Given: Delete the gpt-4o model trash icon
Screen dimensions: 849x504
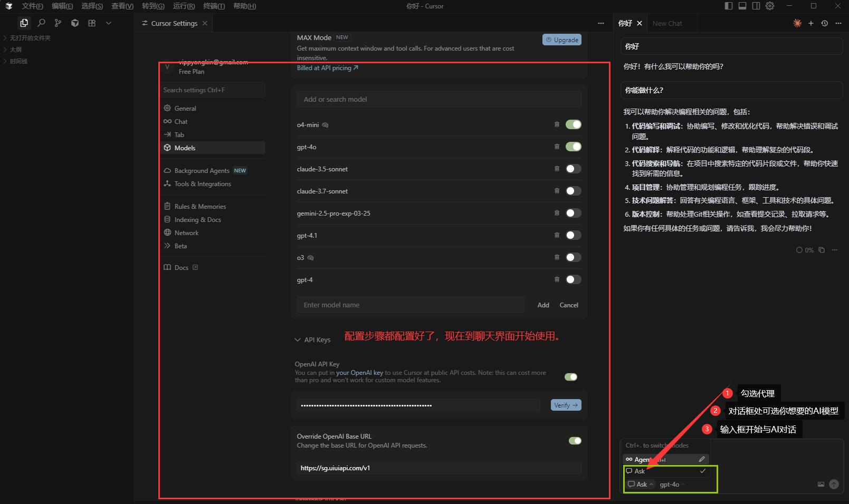Looking at the screenshot, I should coord(557,147).
